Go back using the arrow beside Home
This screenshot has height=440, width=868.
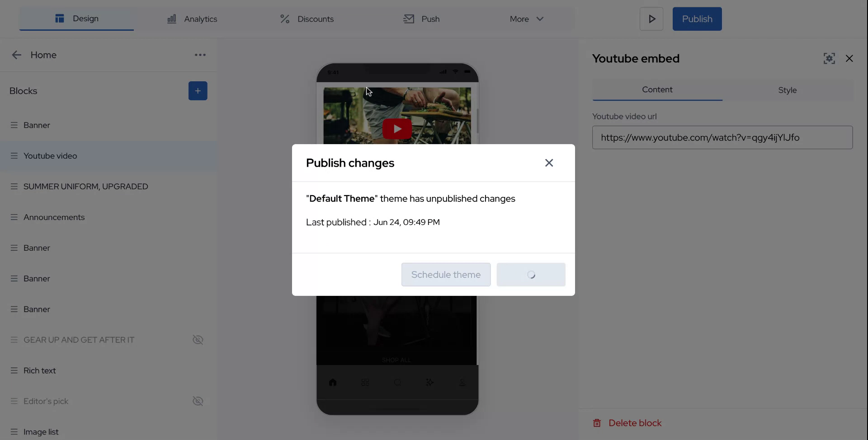[17, 55]
